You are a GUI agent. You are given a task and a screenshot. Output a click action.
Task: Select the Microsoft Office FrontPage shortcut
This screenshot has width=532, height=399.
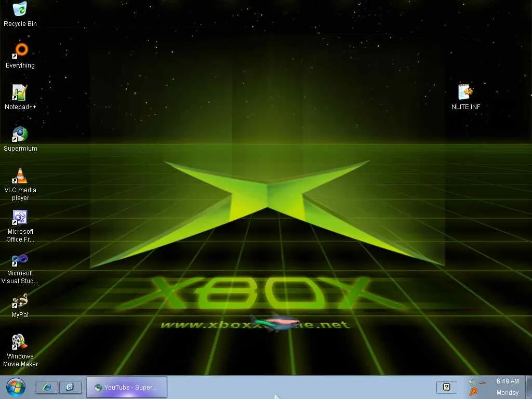[20, 226]
